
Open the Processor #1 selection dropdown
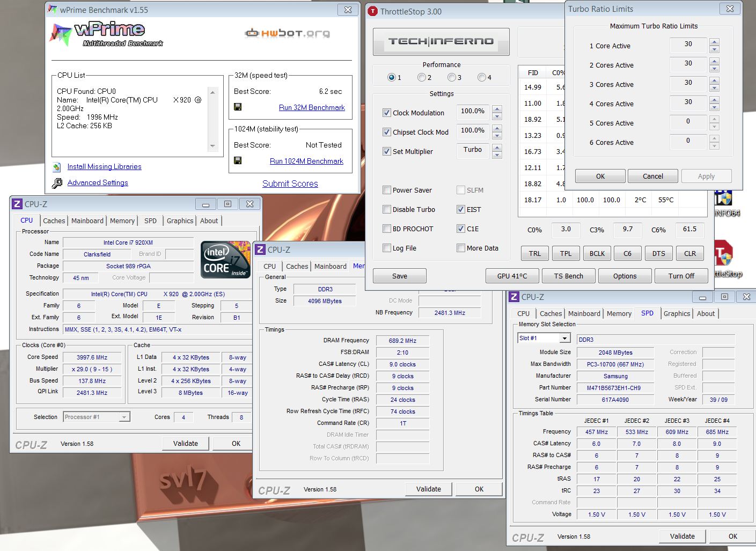pyautogui.click(x=124, y=417)
